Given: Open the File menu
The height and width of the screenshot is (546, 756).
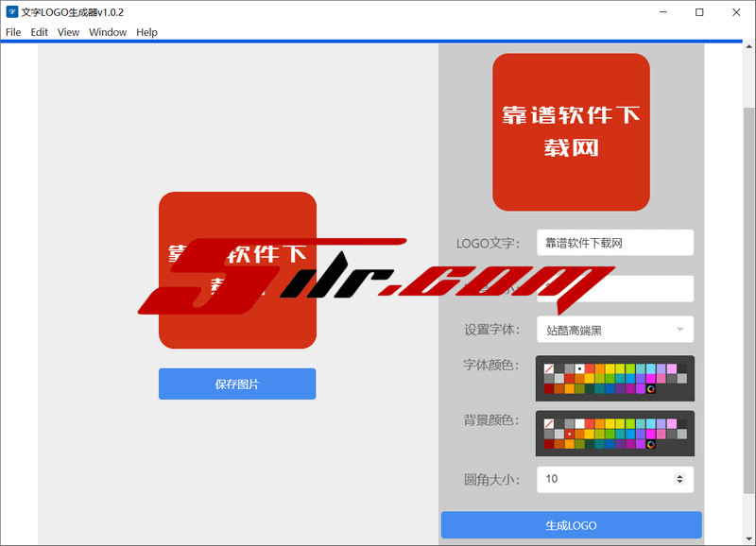Looking at the screenshot, I should (x=13, y=32).
